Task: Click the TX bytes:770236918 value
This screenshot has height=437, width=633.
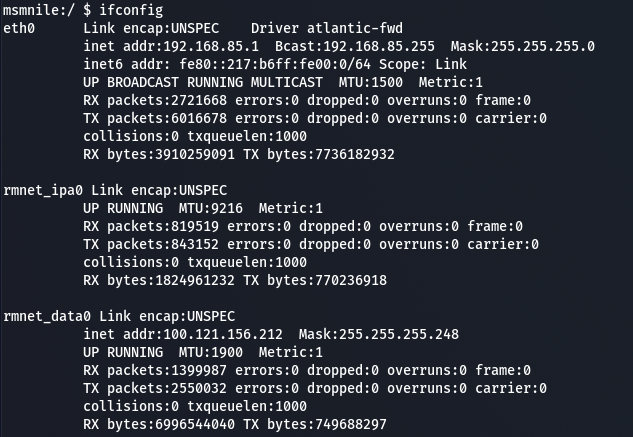Action: point(315,280)
